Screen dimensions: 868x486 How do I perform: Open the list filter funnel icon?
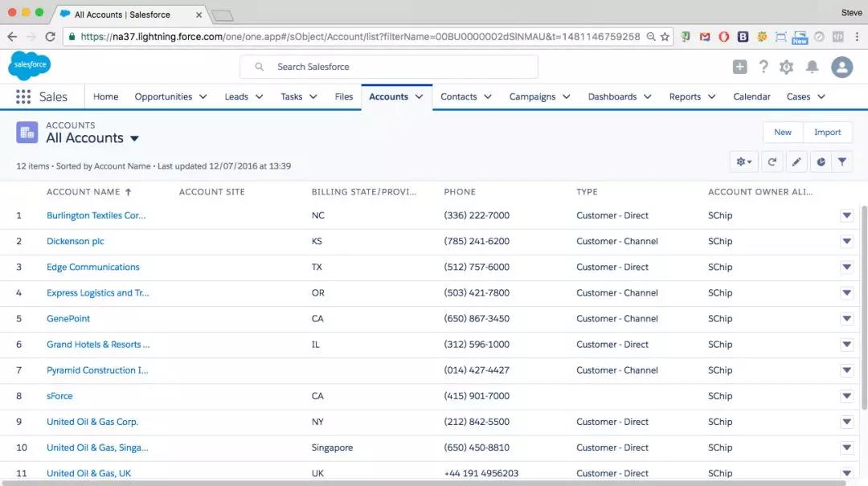point(841,161)
